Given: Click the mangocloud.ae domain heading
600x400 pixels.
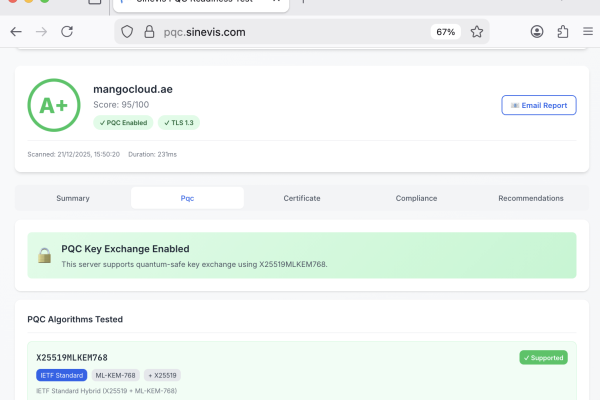Looking at the screenshot, I should click(x=133, y=89).
